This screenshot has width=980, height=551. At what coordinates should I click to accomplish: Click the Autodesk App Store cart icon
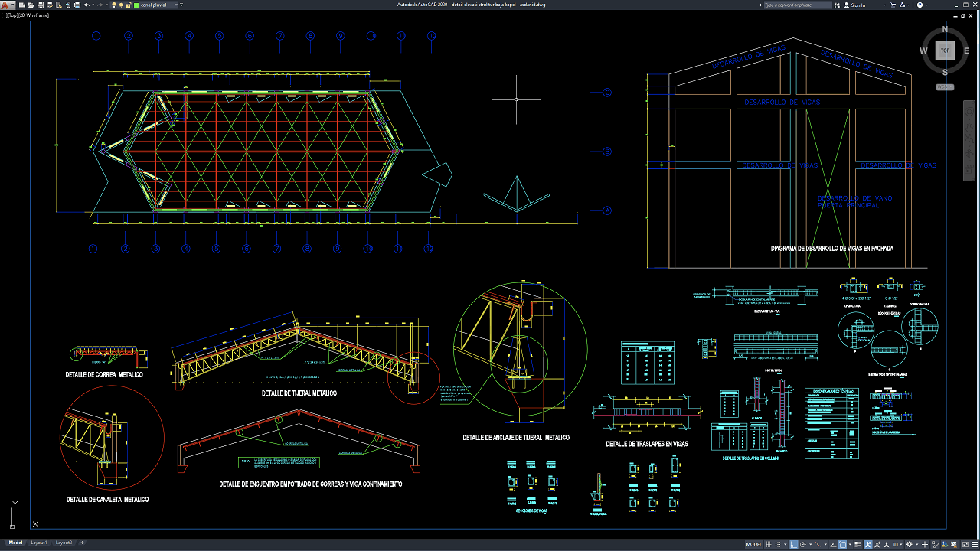[x=893, y=5]
